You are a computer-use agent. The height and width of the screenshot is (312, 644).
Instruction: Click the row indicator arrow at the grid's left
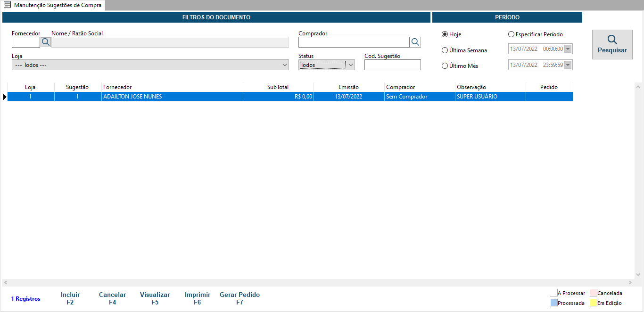coord(5,97)
